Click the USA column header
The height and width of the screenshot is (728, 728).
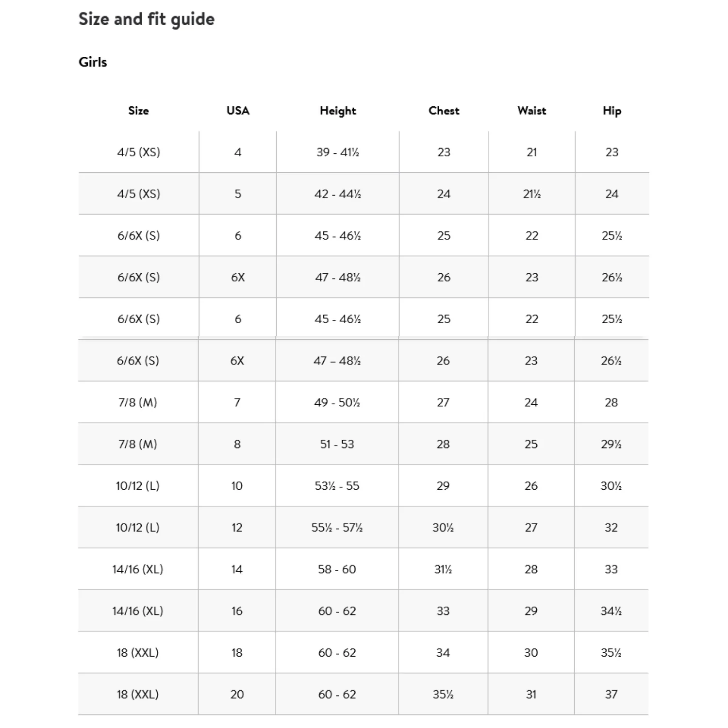click(x=238, y=111)
